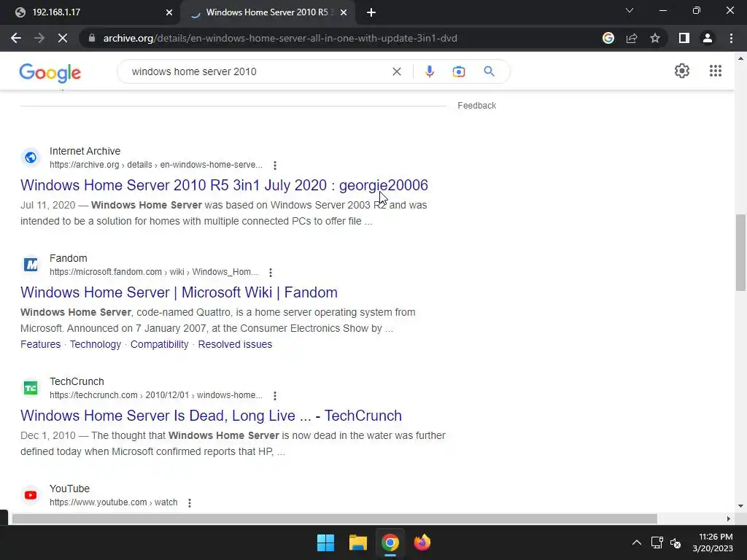Click horizontal scrollbar right arrow
Screen dimensions: 747x560
(x=729, y=518)
